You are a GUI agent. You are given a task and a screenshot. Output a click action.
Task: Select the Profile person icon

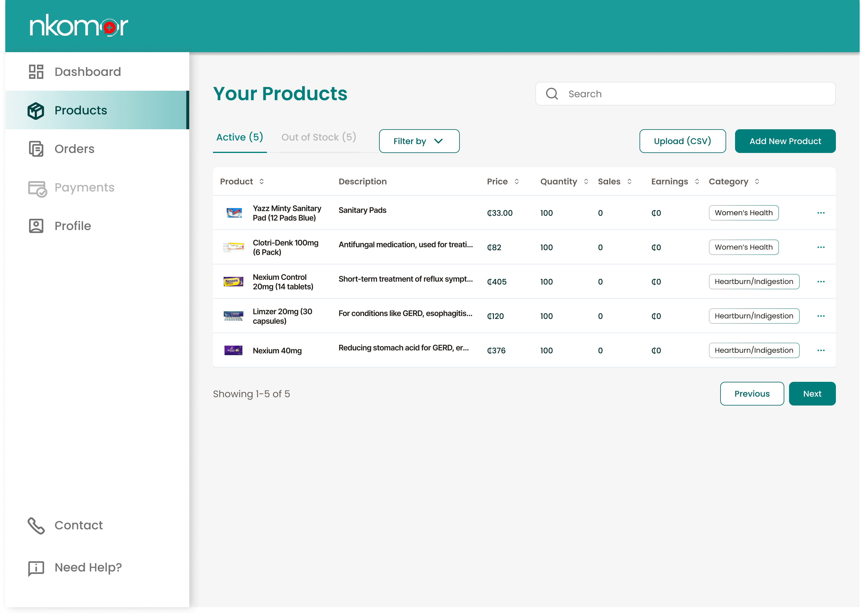pyautogui.click(x=36, y=226)
